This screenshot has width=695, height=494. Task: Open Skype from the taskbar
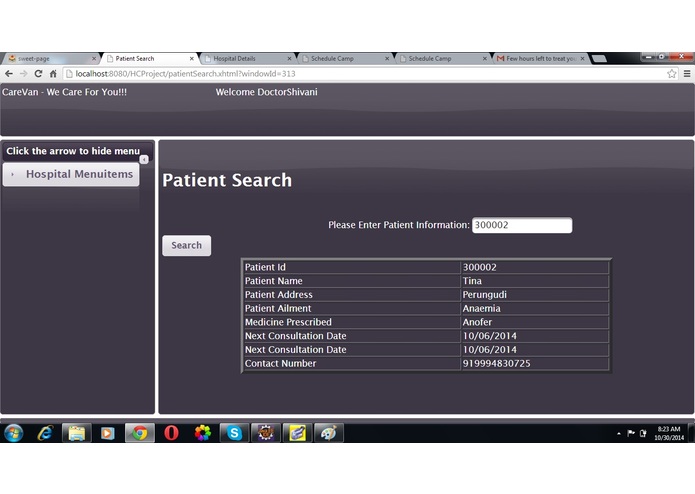[234, 433]
